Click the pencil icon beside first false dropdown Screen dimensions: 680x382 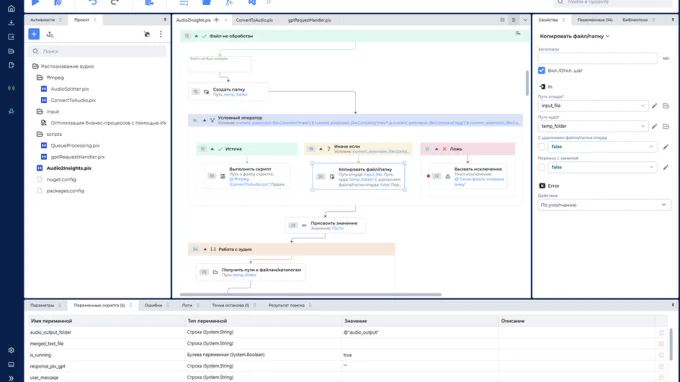[x=666, y=147]
